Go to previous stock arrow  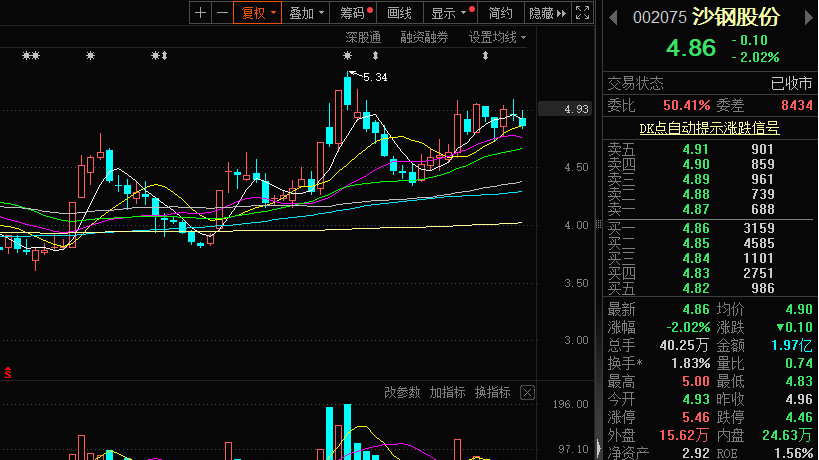(613, 18)
